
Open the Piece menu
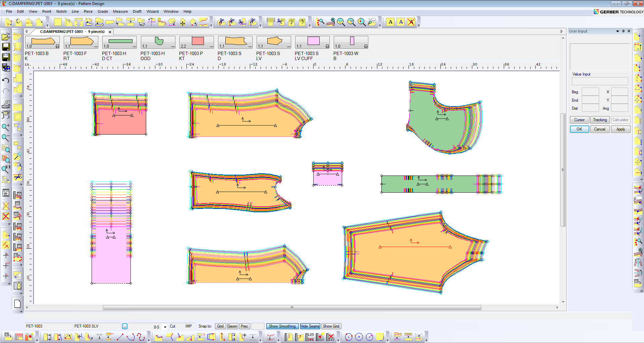click(x=88, y=11)
